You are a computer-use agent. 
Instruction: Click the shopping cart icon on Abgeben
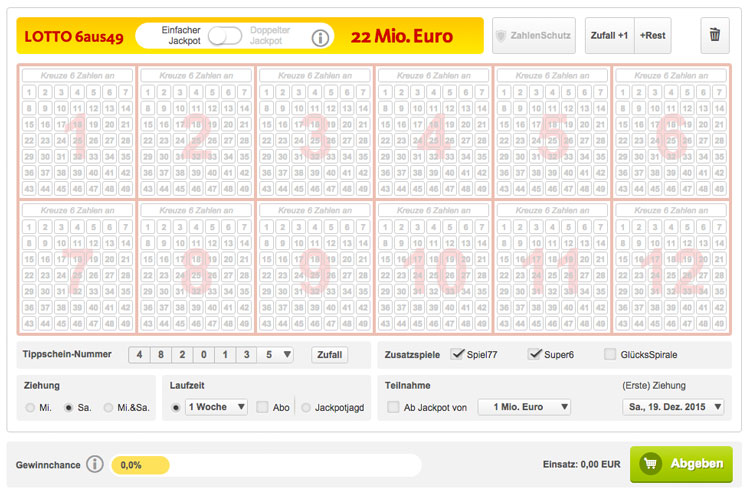pos(651,463)
